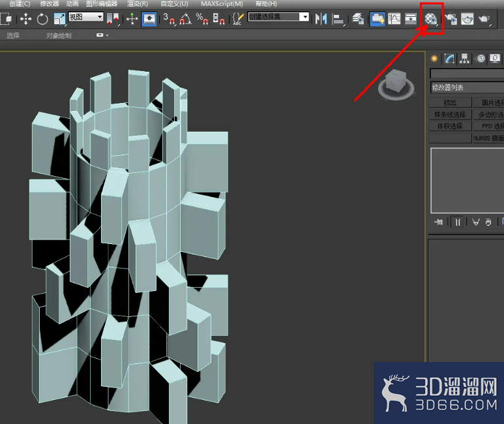Open Curve Editor icon

[x=394, y=19]
